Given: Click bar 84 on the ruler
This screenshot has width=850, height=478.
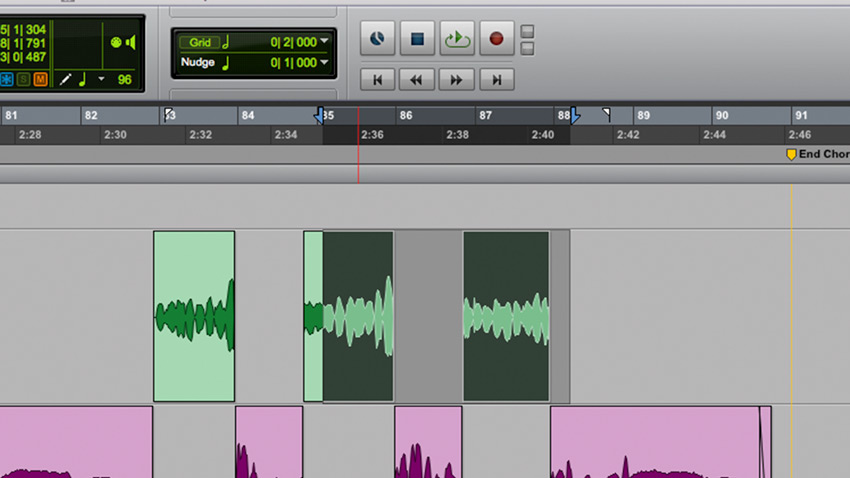Looking at the screenshot, I should click(x=248, y=115).
